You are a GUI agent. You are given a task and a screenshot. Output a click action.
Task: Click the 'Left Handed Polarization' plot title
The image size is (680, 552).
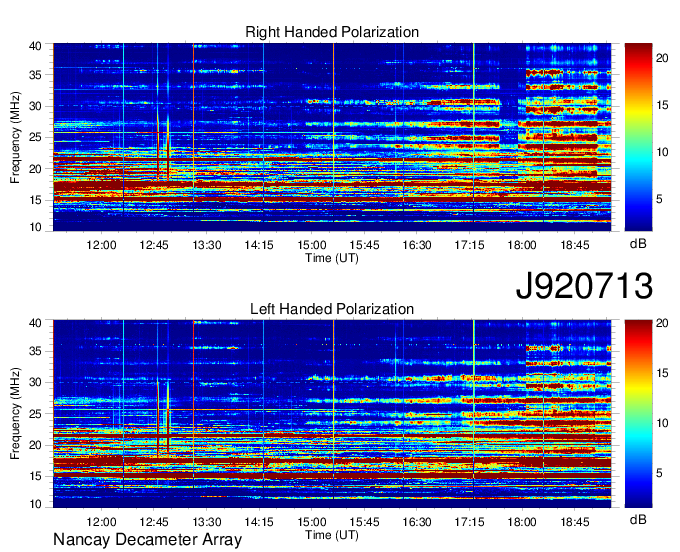332,309
